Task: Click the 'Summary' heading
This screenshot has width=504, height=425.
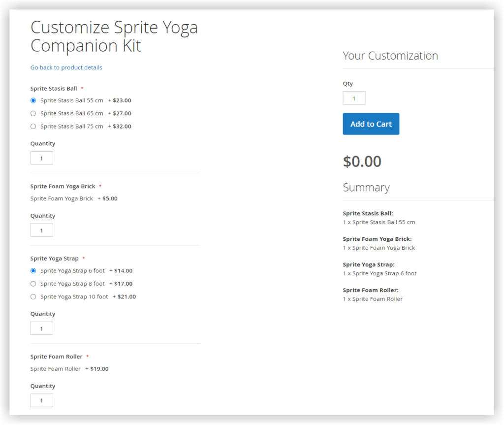Action: click(x=366, y=188)
